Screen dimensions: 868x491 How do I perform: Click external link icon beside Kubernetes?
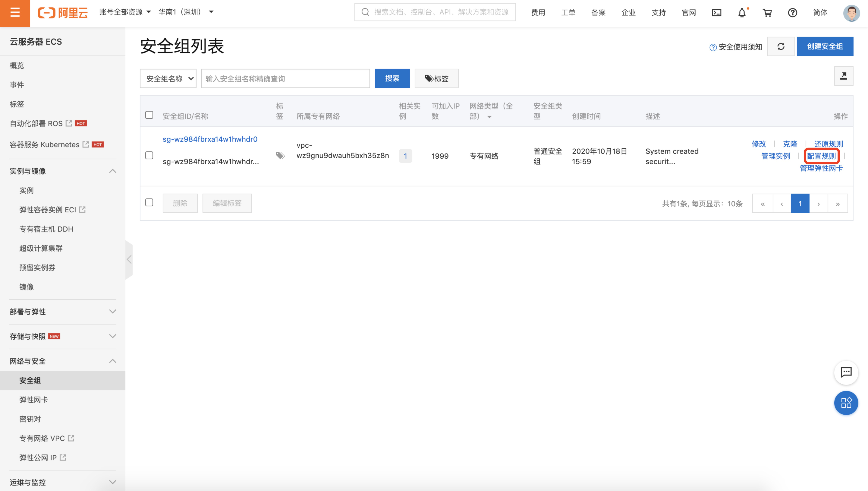click(x=86, y=144)
